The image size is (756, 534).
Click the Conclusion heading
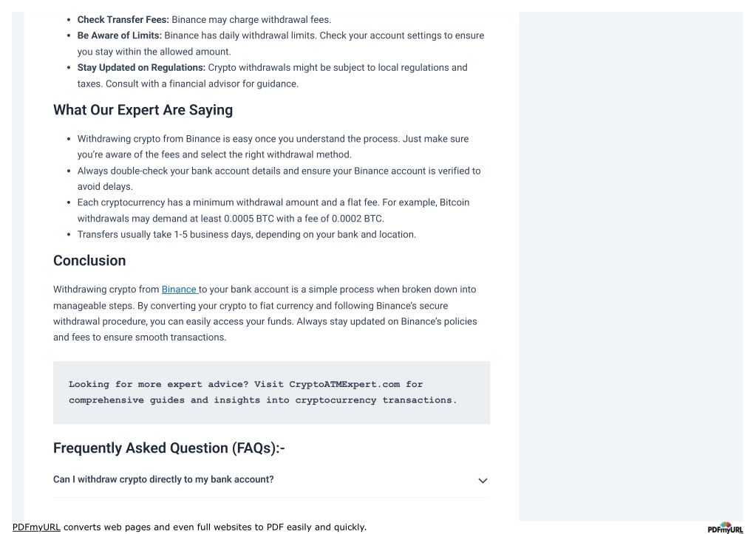pyautogui.click(x=89, y=260)
